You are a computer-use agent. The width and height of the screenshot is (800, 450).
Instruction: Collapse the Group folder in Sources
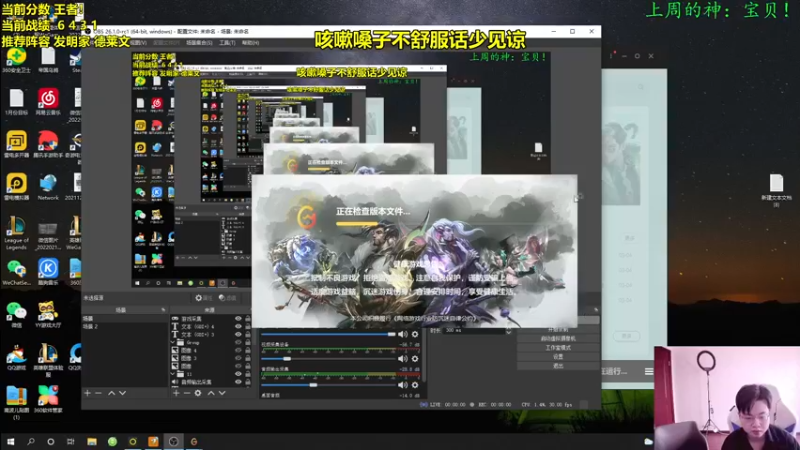point(173,342)
